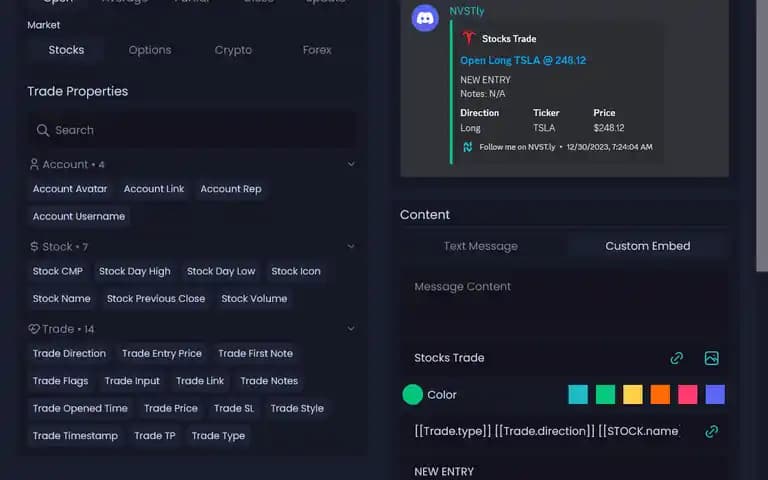Insert the Trade Flags property
The image size is (768, 480).
click(x=60, y=381)
